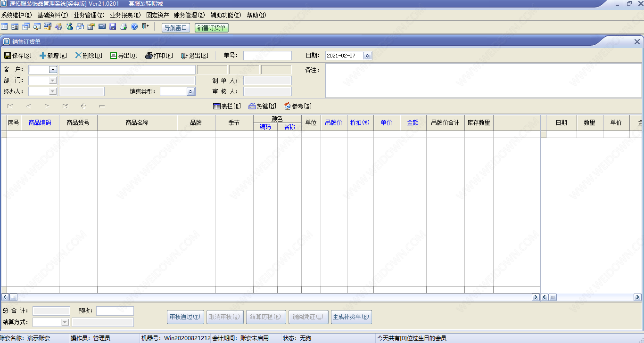Click the main grid horizontal scrollbar right arrow

(536, 297)
